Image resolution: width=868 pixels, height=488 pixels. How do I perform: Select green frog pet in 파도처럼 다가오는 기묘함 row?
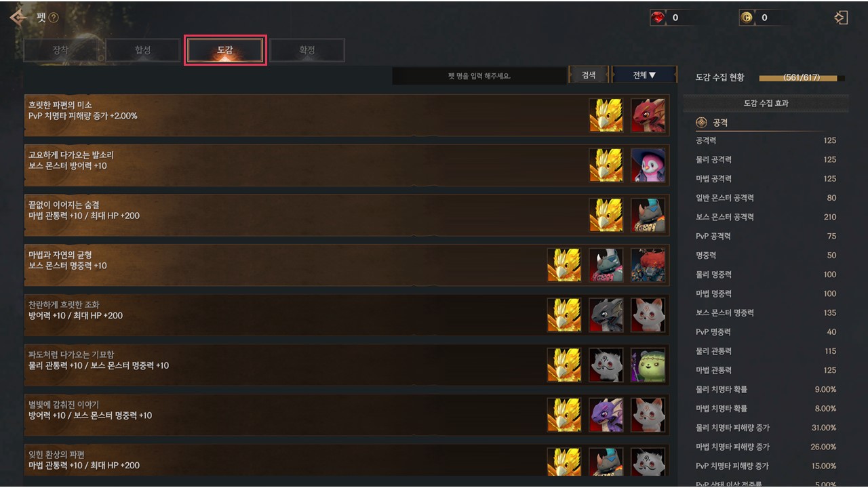click(x=648, y=365)
